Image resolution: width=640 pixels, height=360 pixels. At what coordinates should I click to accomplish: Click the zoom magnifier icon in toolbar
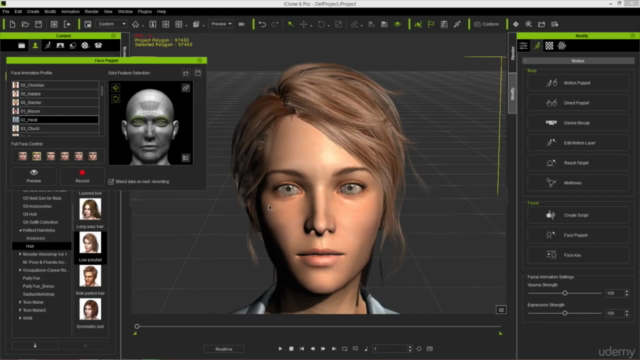tap(529, 24)
